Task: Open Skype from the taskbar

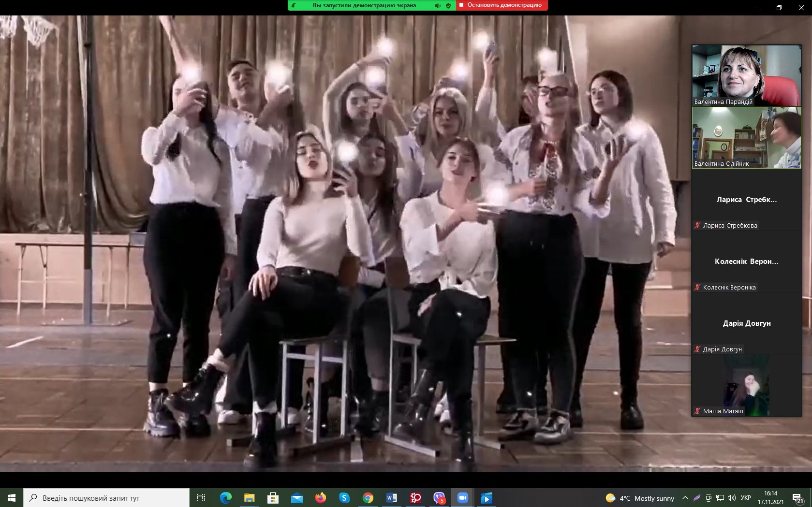Action: click(344, 498)
